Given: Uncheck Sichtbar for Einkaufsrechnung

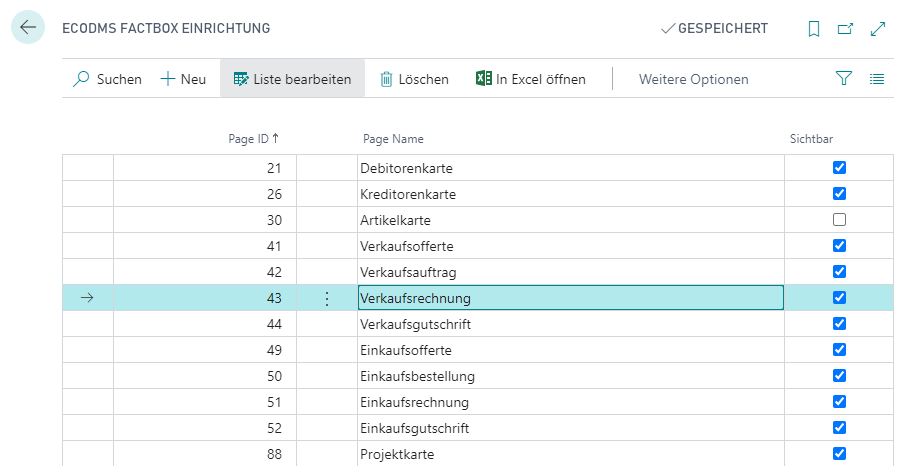Looking at the screenshot, I should pyautogui.click(x=839, y=401).
